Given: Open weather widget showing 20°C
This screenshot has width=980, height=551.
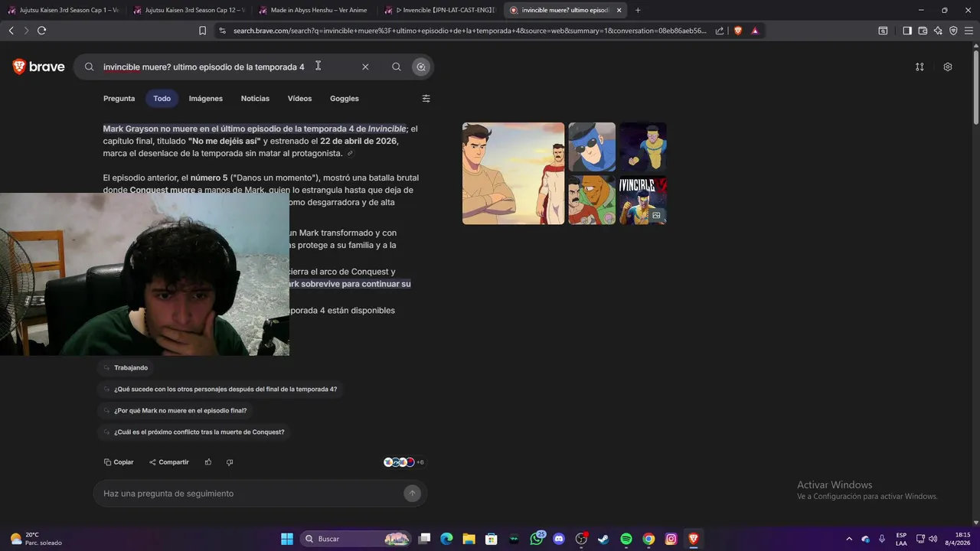Looking at the screenshot, I should (x=36, y=539).
